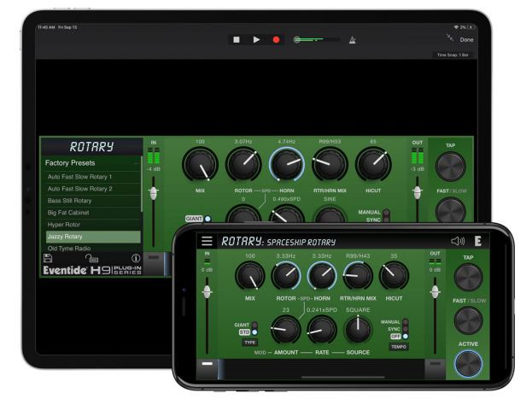The image size is (532, 399).
Task: Click the mod AMOUNT knob on iPhone
Action: (x=286, y=330)
